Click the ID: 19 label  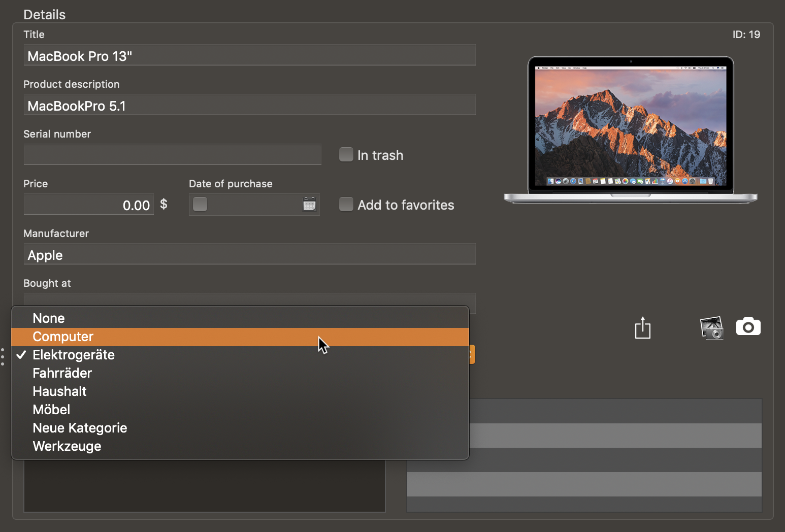pyautogui.click(x=746, y=35)
